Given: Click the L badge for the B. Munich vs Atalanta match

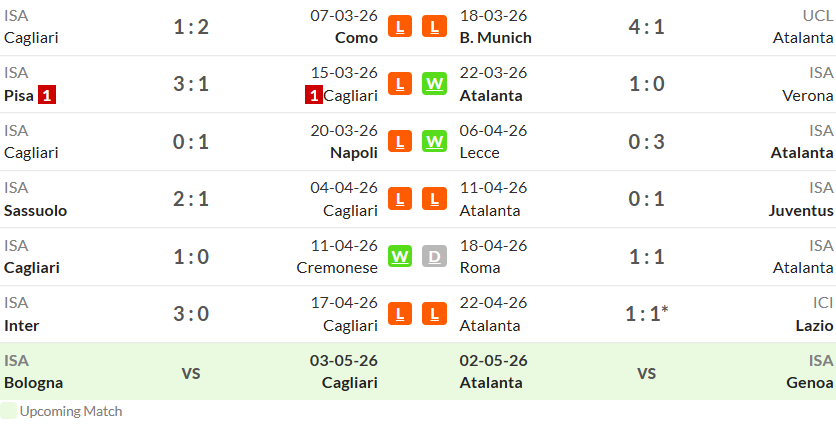Looking at the screenshot, I should tap(435, 26).
